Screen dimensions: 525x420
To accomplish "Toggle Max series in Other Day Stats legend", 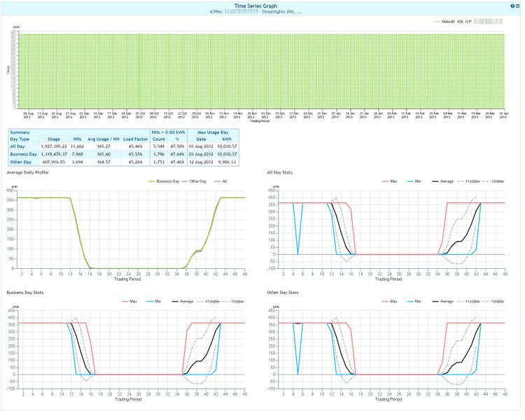I will pyautogui.click(x=390, y=302).
